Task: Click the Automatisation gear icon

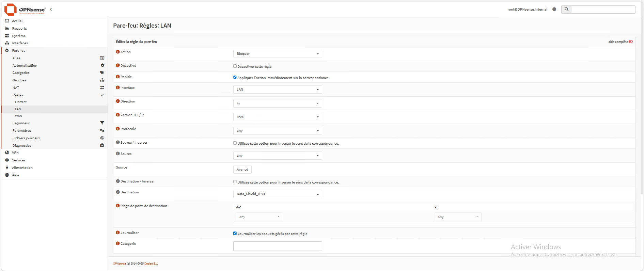Action: 102,65
